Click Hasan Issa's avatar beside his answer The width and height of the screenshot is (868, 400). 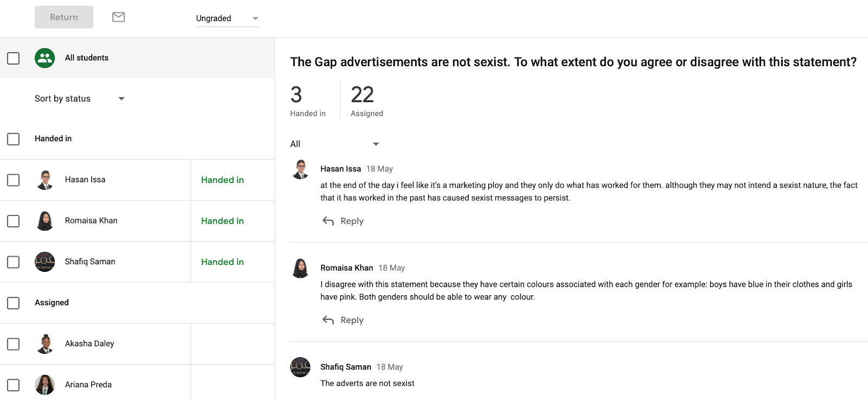tap(301, 169)
